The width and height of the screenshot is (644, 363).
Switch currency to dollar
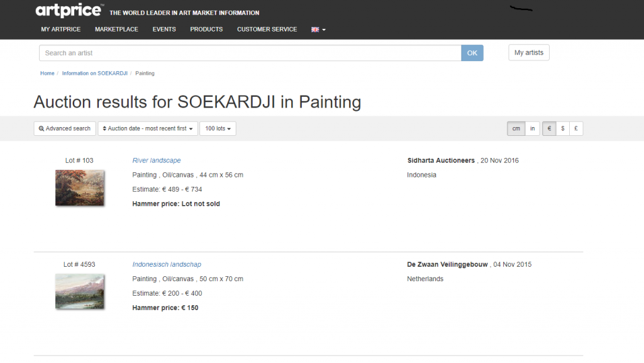point(563,128)
